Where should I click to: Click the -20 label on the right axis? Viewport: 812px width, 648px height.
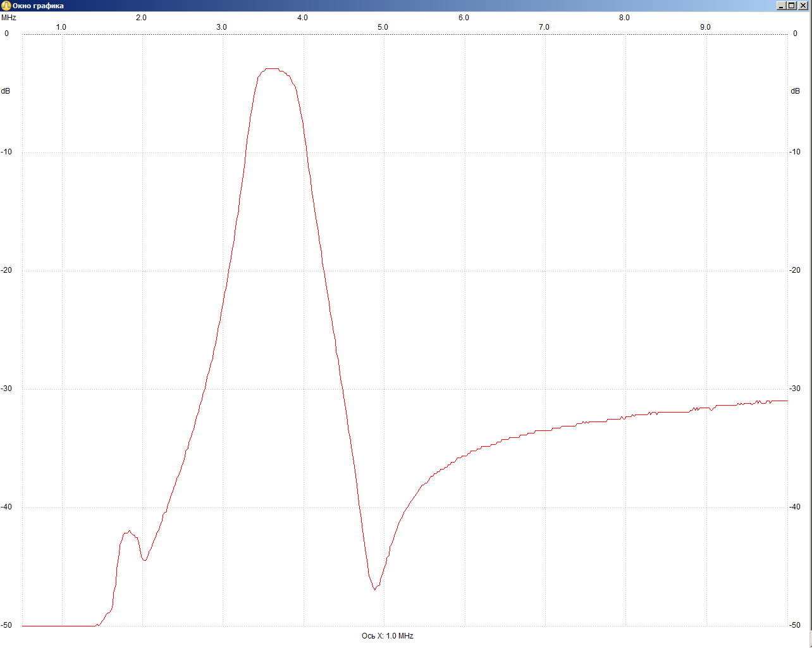[x=795, y=270]
